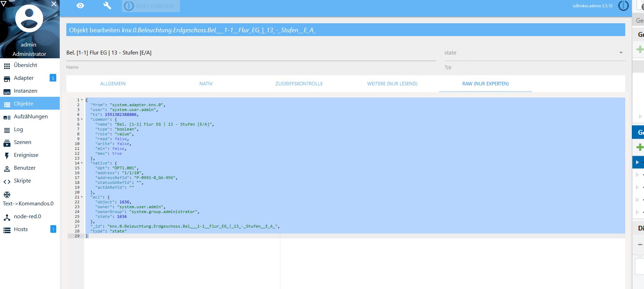Open the Typ state dropdown
Viewport: 644px width, 289px height.
(535, 53)
